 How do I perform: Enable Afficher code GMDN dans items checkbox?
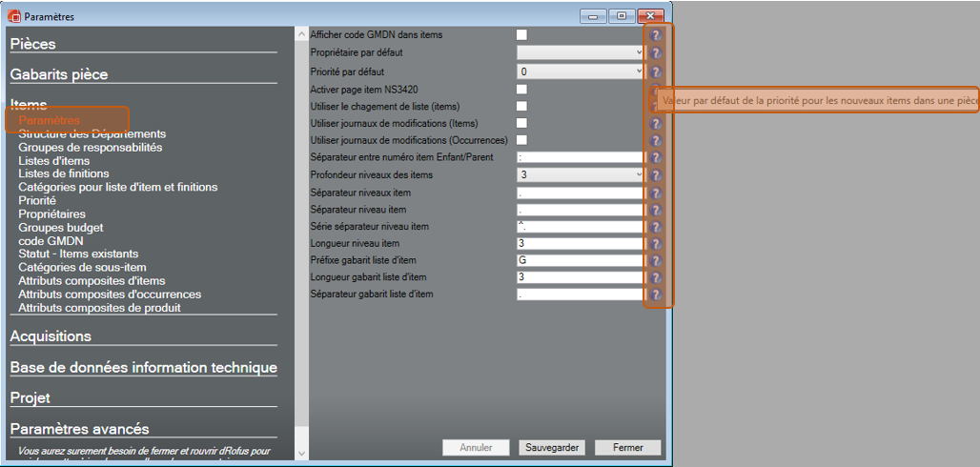click(521, 35)
